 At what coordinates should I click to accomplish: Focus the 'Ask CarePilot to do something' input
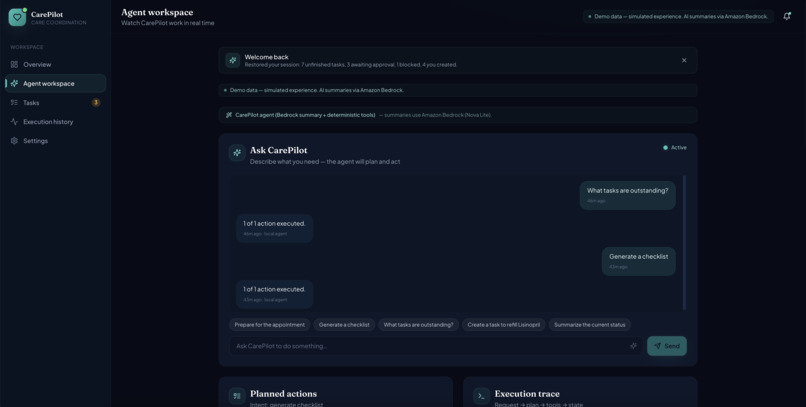tap(436, 346)
